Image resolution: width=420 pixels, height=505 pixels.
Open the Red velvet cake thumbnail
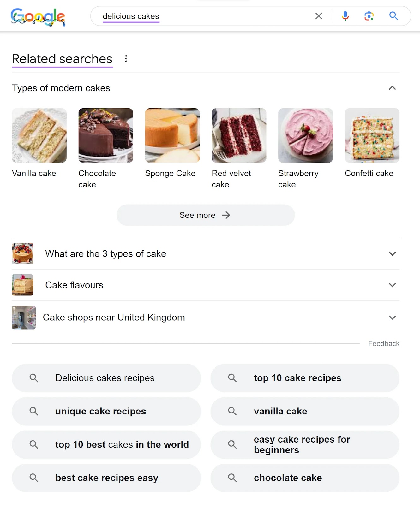tap(239, 135)
